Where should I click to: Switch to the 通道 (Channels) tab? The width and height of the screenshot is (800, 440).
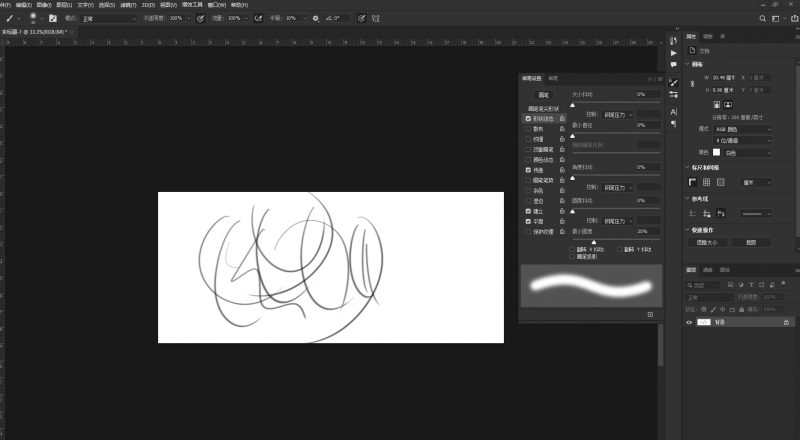pos(707,269)
